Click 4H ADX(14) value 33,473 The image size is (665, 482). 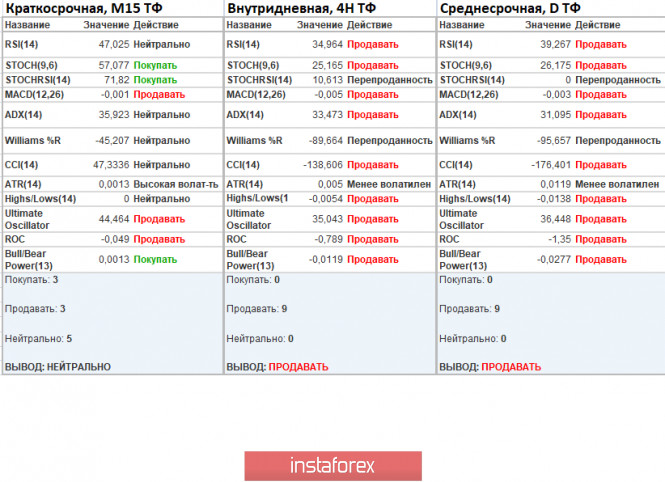[x=327, y=115]
